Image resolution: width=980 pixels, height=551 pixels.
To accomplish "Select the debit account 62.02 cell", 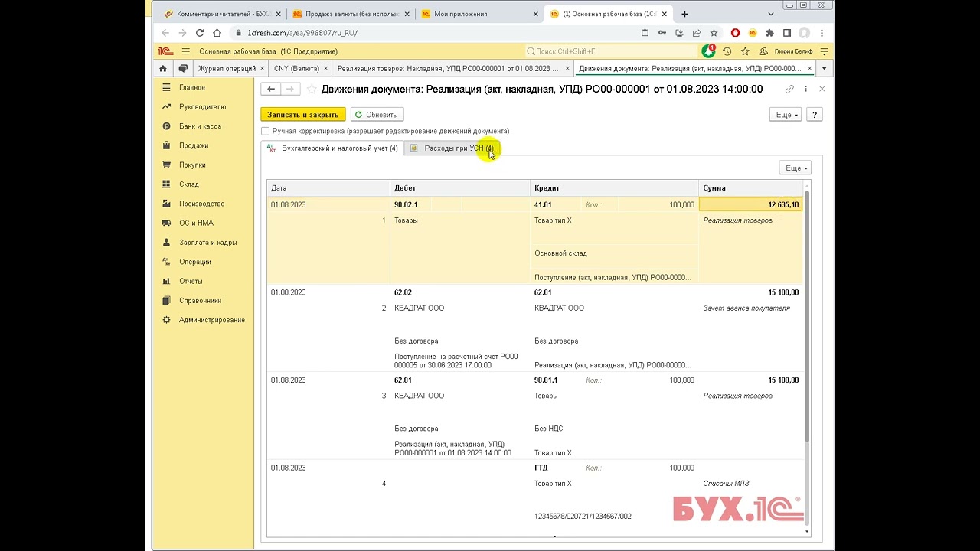I will [x=403, y=292].
